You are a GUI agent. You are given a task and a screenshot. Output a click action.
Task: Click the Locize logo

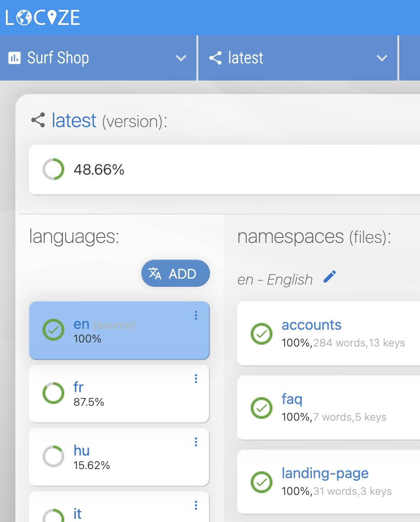tap(43, 18)
